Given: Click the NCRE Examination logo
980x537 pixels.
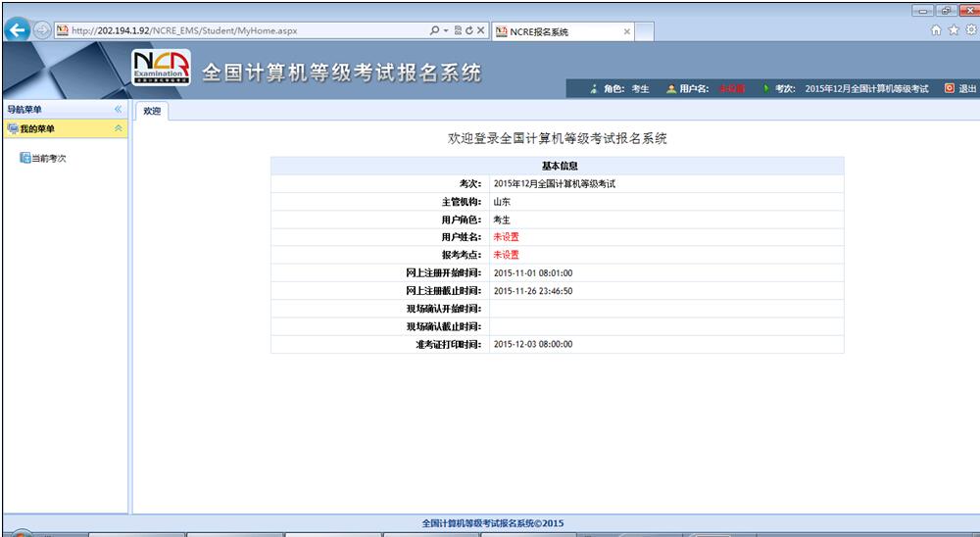Looking at the screenshot, I should (162, 68).
